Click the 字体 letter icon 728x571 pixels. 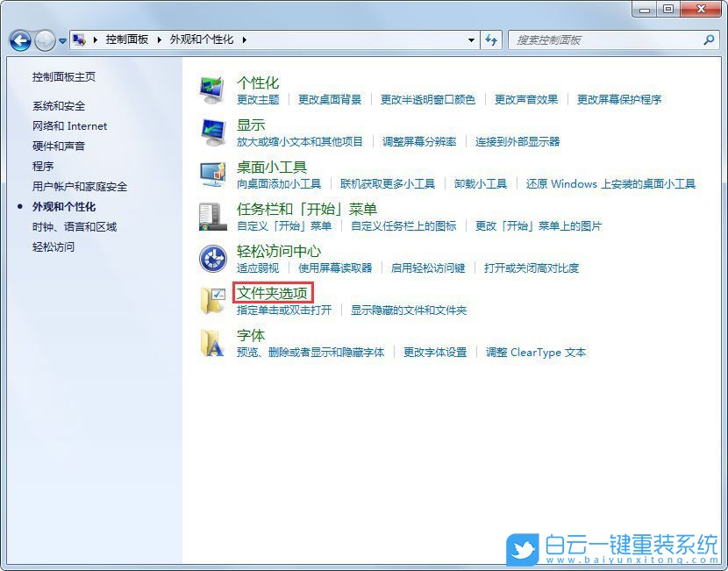(x=212, y=343)
